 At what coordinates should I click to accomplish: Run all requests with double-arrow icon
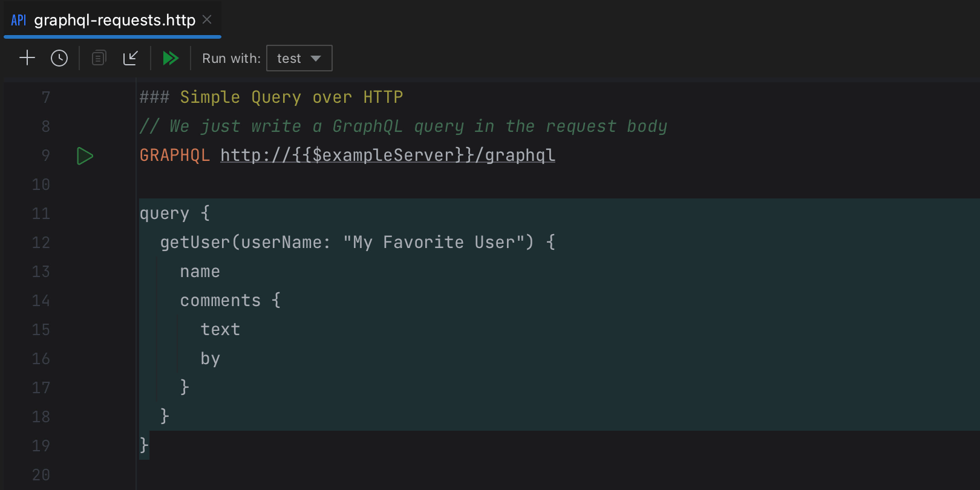click(x=171, y=58)
